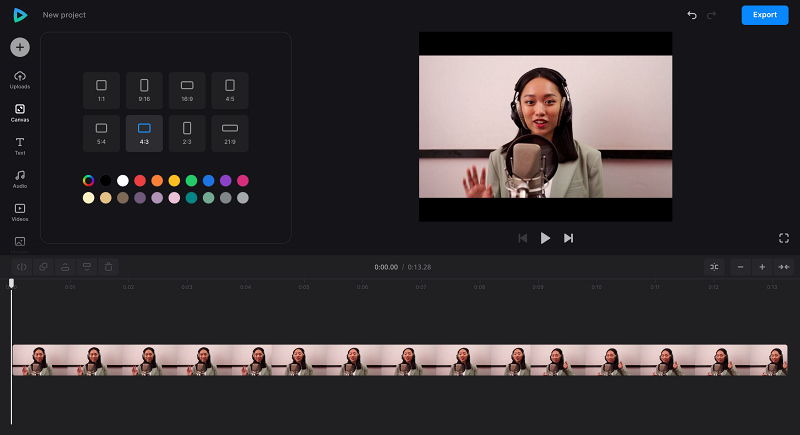
Task: Click the video preview canvas
Action: [x=545, y=126]
